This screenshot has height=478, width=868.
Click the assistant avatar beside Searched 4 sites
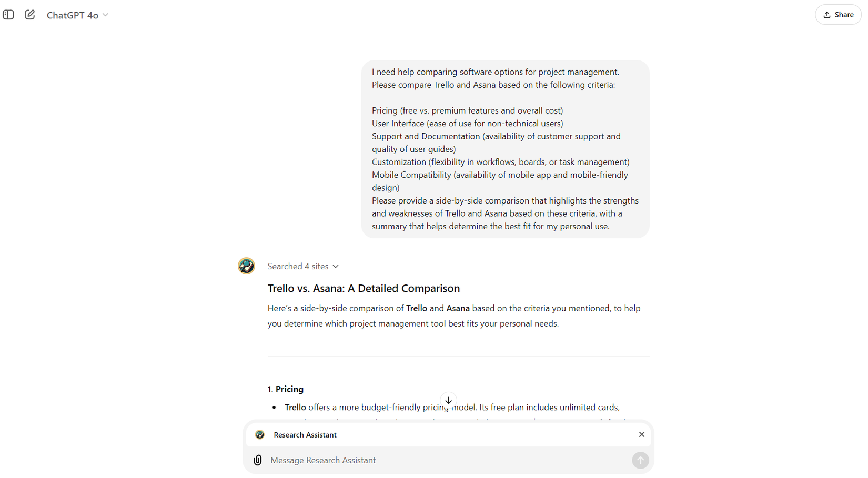[x=246, y=266]
